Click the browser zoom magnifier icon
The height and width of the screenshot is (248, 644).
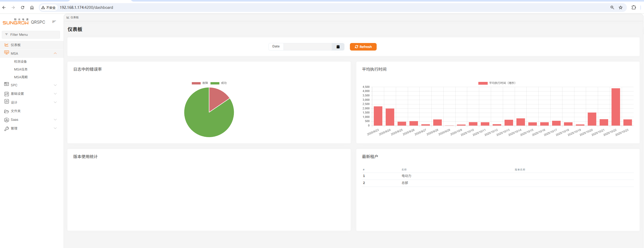click(x=612, y=8)
